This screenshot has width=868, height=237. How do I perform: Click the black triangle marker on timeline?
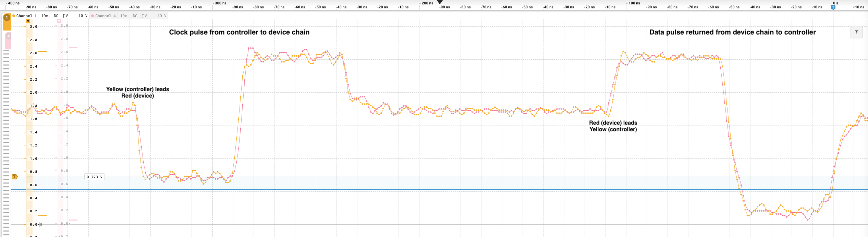tap(440, 3)
